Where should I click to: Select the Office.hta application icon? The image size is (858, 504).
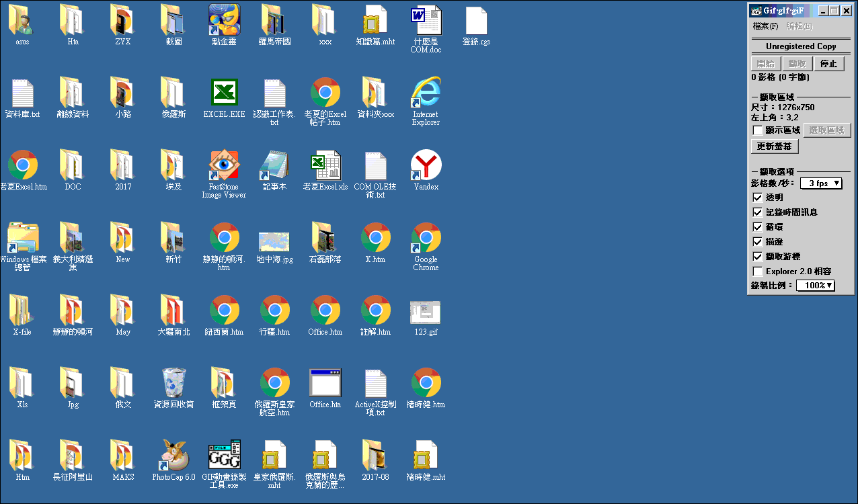point(325,383)
